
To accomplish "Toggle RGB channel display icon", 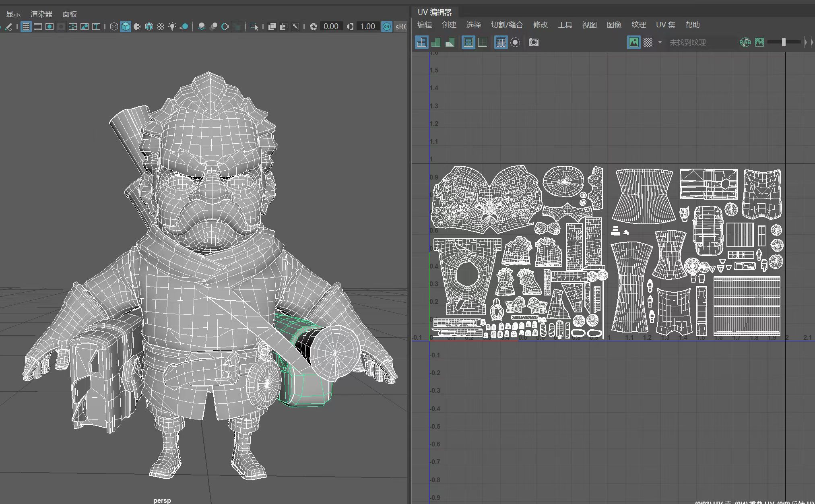I will [x=745, y=42].
